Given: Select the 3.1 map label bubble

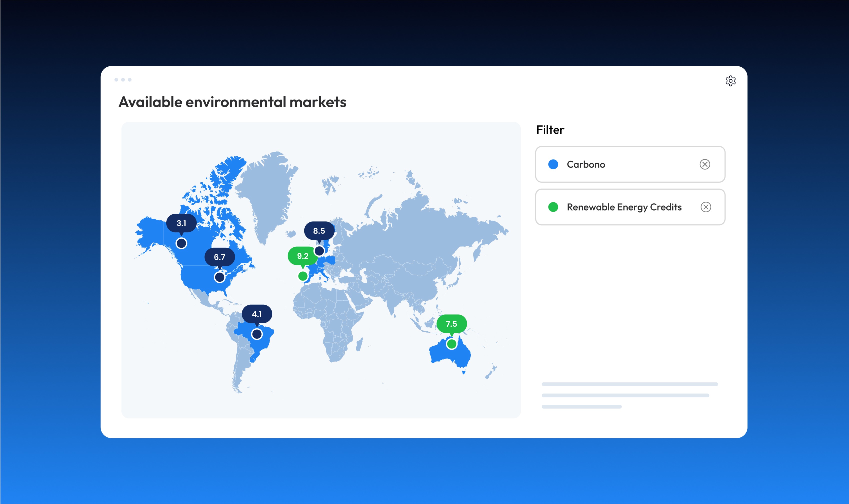Looking at the screenshot, I should [x=181, y=223].
